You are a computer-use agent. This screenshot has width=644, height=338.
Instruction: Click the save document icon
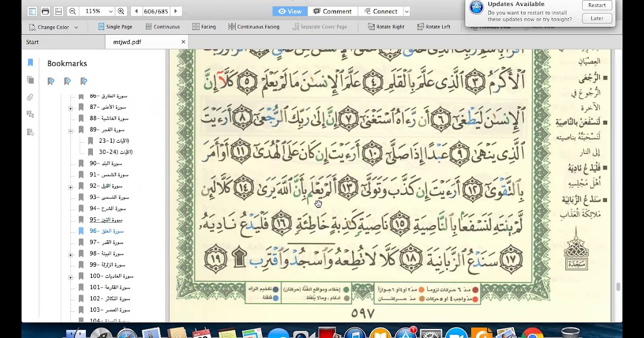tap(58, 11)
